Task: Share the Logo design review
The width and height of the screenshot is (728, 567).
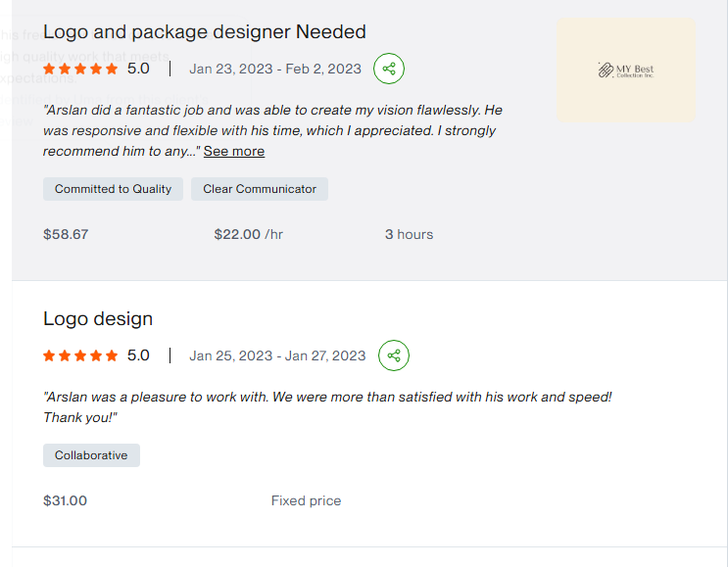Action: [x=393, y=355]
